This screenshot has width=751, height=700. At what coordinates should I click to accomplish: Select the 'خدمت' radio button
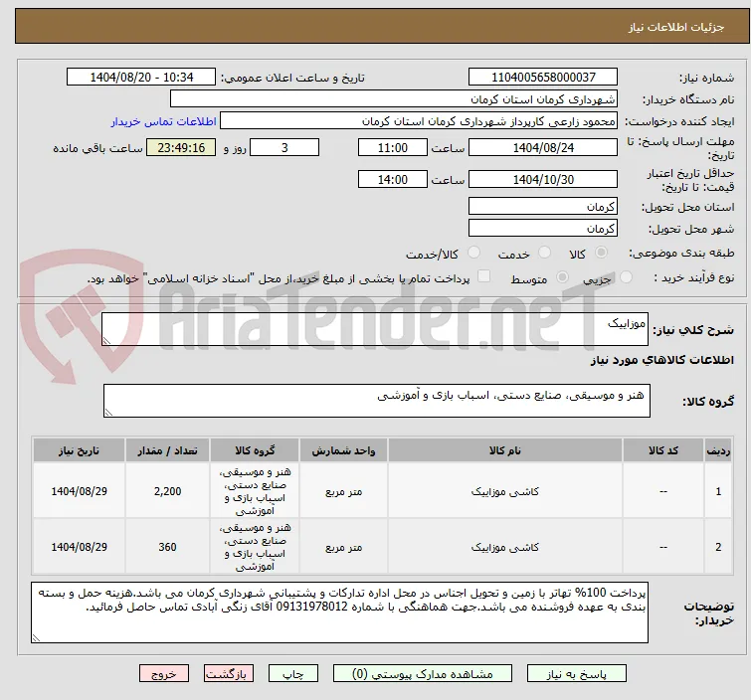[544, 253]
